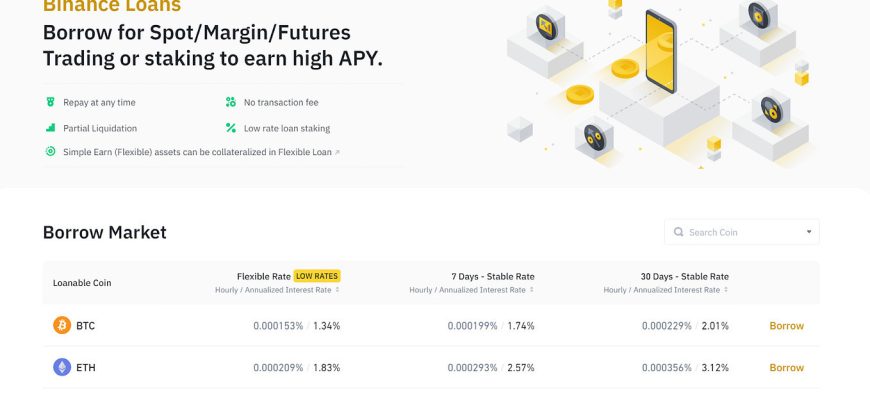The image size is (870, 400).
Task: Borrow ETH from the market row
Action: pyautogui.click(x=786, y=367)
